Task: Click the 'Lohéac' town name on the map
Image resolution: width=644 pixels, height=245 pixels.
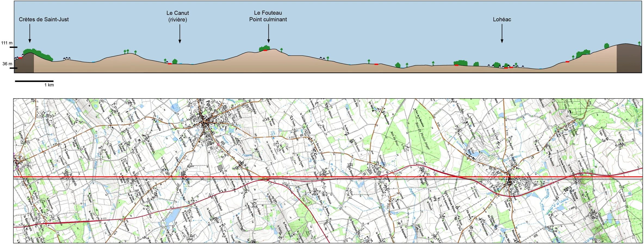Action: 516,189
